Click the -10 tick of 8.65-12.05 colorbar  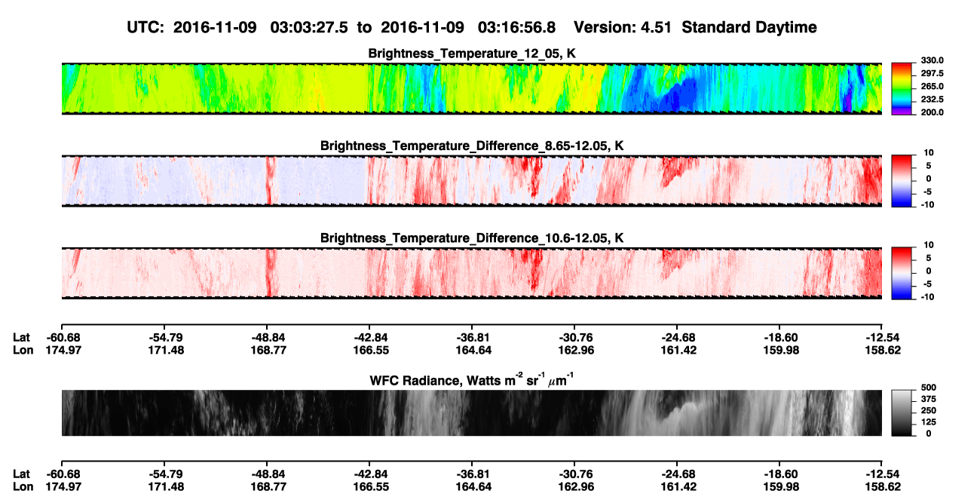tap(926, 204)
